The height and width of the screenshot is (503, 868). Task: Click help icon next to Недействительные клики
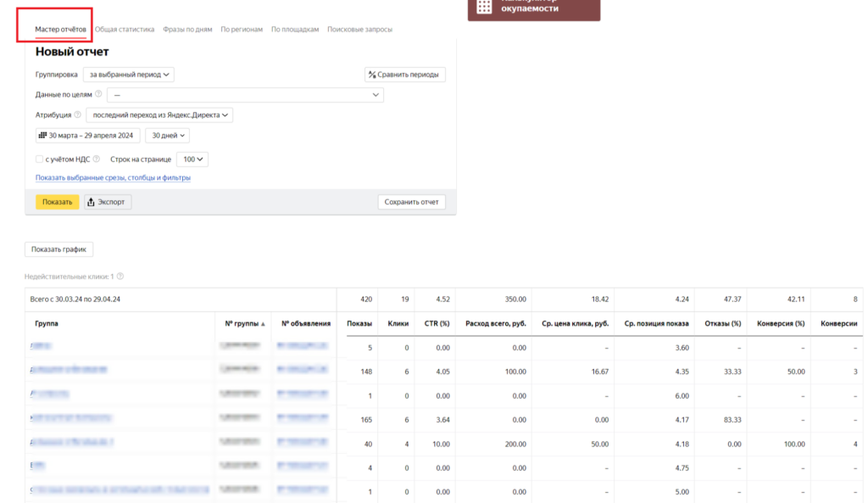(120, 277)
